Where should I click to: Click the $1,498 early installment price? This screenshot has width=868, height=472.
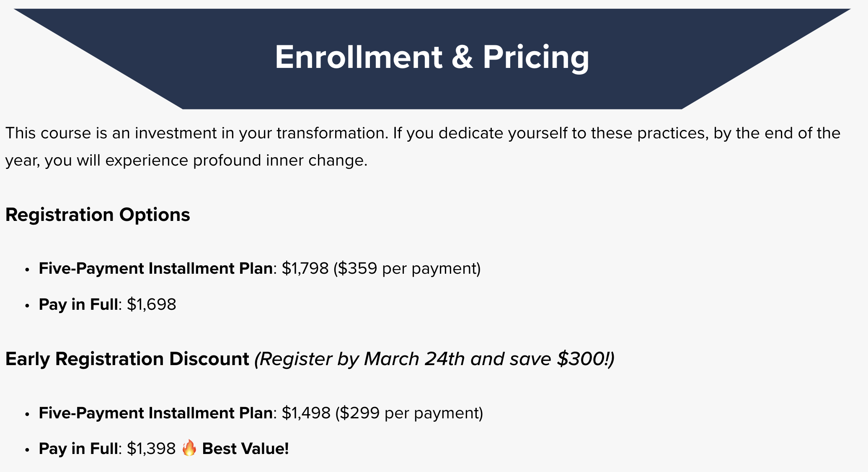306,413
